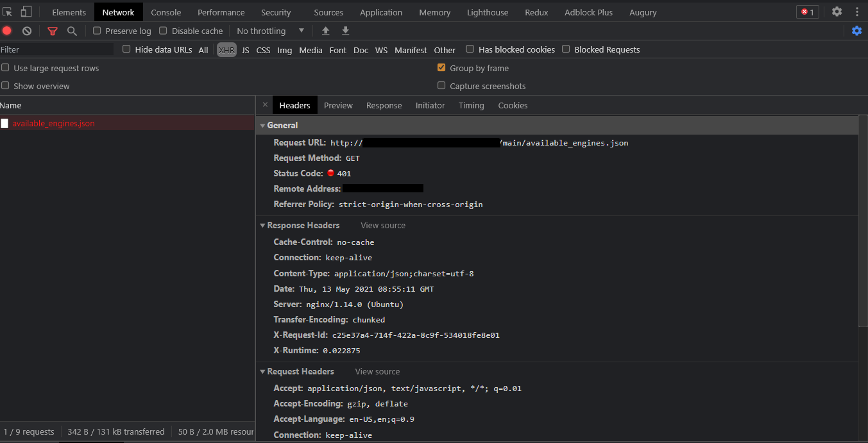This screenshot has width=868, height=443.
Task: Search in network requests
Action: (x=72, y=30)
